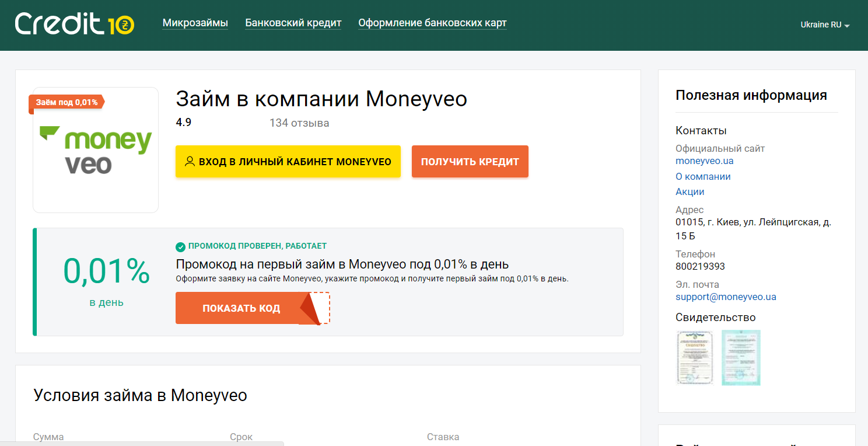The width and height of the screenshot is (868, 446).
Task: Open Оформление банковских карт menu item
Action: [432, 23]
